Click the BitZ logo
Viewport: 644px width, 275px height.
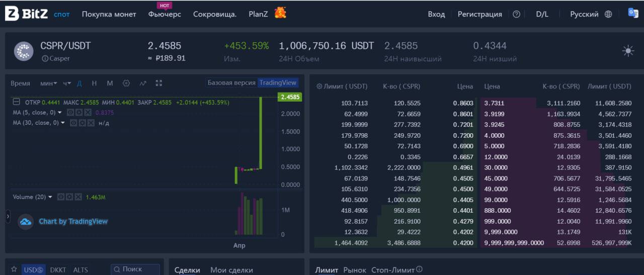tap(26, 14)
